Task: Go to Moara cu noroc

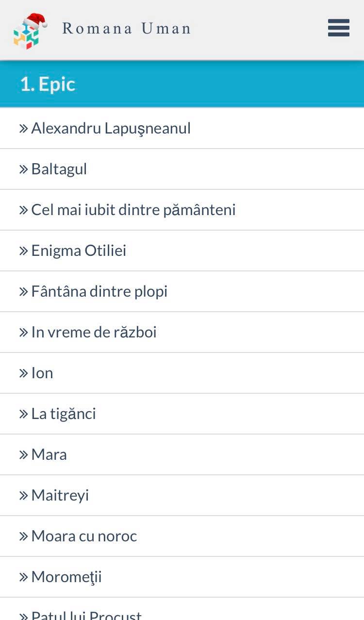Action: tap(84, 536)
